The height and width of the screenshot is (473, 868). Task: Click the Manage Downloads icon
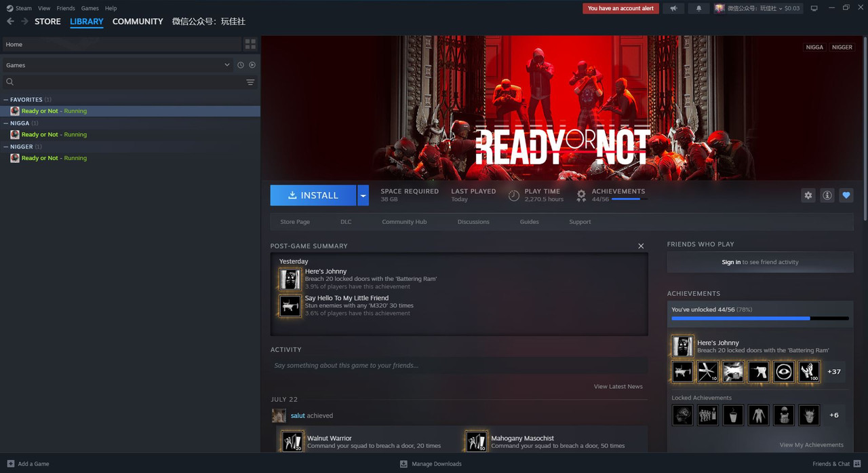[x=403, y=463]
